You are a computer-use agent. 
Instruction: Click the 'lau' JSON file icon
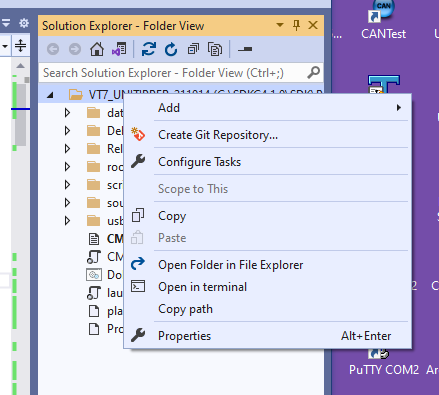coord(94,293)
